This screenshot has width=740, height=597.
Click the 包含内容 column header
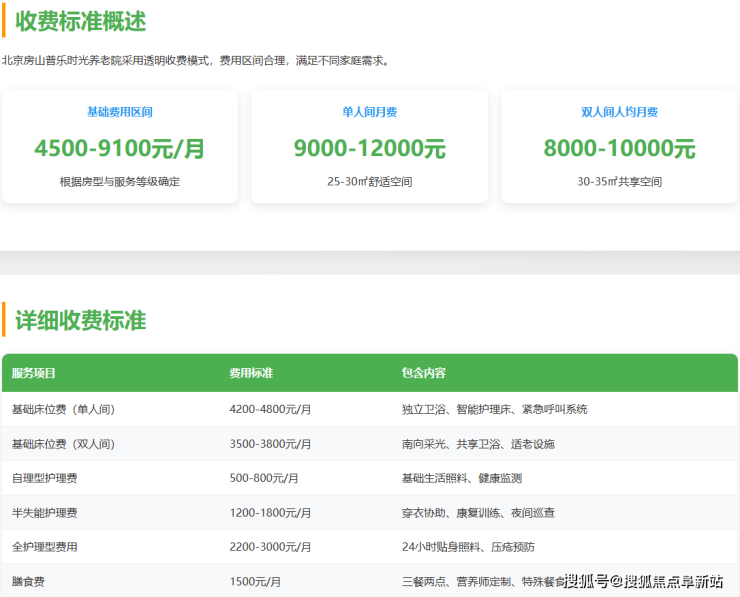click(x=424, y=373)
